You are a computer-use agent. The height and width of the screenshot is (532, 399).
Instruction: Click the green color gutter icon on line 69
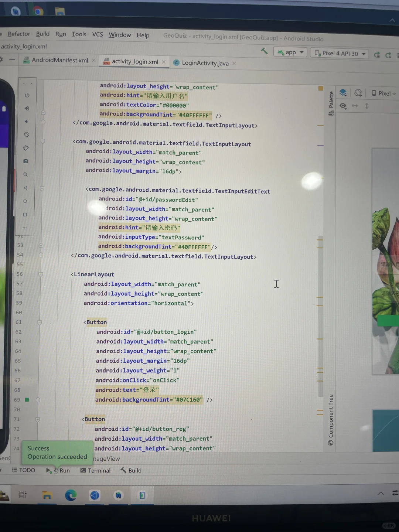click(27, 400)
